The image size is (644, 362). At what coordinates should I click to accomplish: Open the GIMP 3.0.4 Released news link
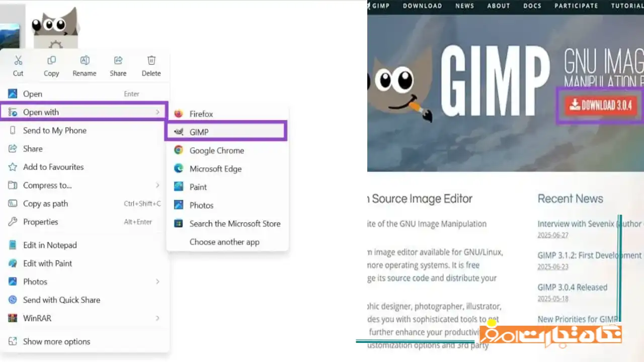tap(572, 288)
